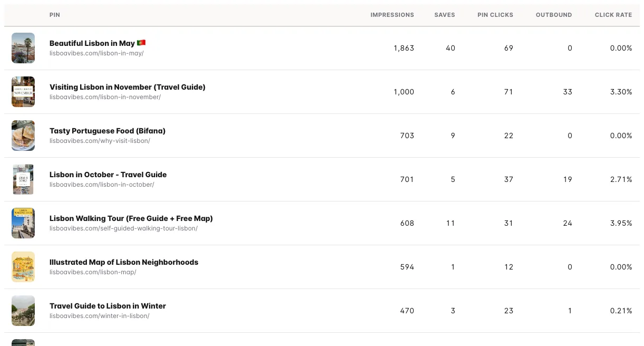Open Travel Guide to Lisbon in Winter title
The height and width of the screenshot is (346, 644).
pos(108,306)
